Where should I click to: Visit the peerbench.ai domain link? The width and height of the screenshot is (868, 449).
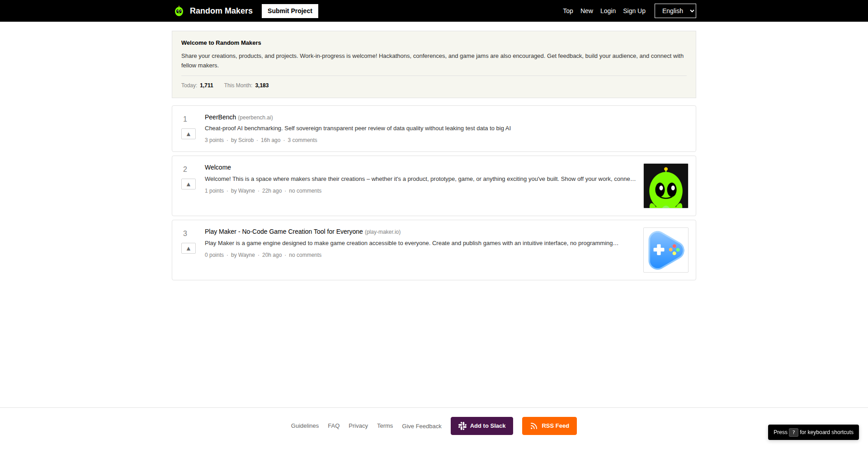click(x=255, y=118)
